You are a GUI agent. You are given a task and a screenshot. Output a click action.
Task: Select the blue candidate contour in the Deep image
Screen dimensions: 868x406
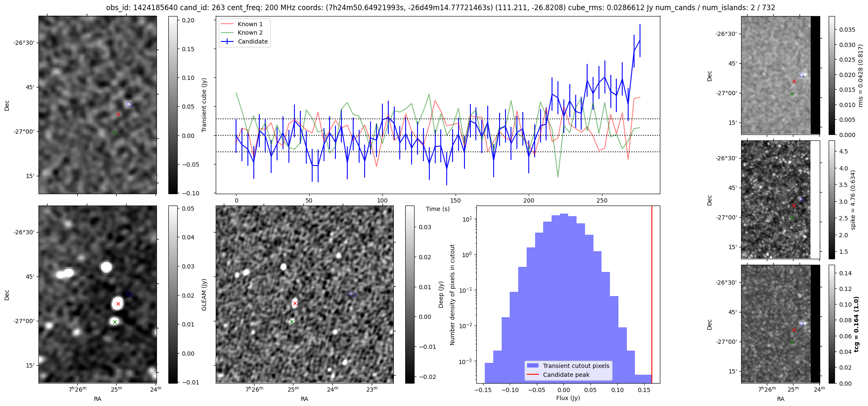(x=352, y=294)
